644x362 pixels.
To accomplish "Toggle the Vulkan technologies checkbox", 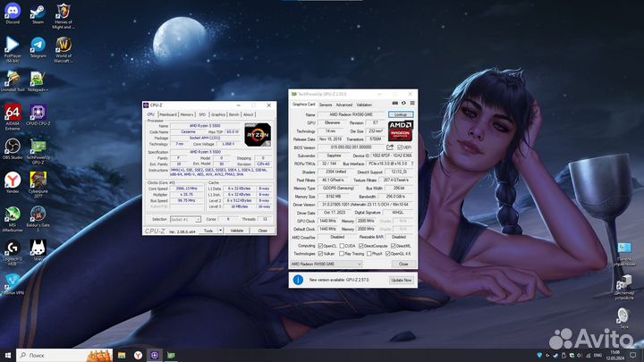I will [321, 253].
